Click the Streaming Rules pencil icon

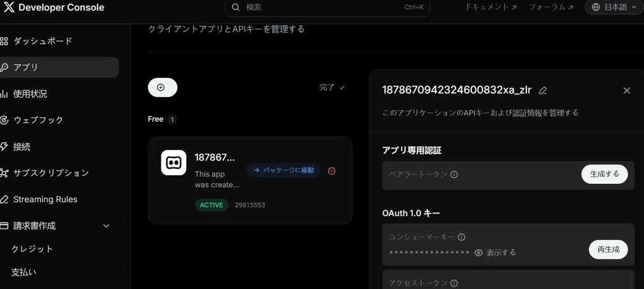(4, 200)
